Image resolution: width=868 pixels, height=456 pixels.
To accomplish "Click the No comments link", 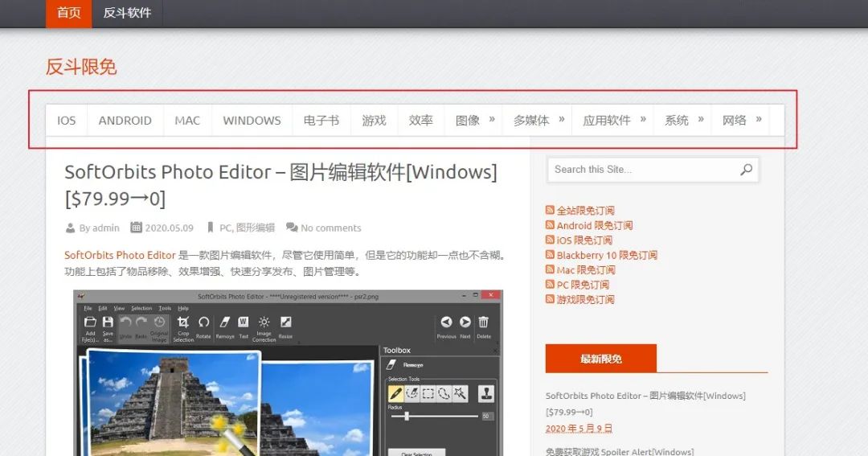I will point(331,228).
